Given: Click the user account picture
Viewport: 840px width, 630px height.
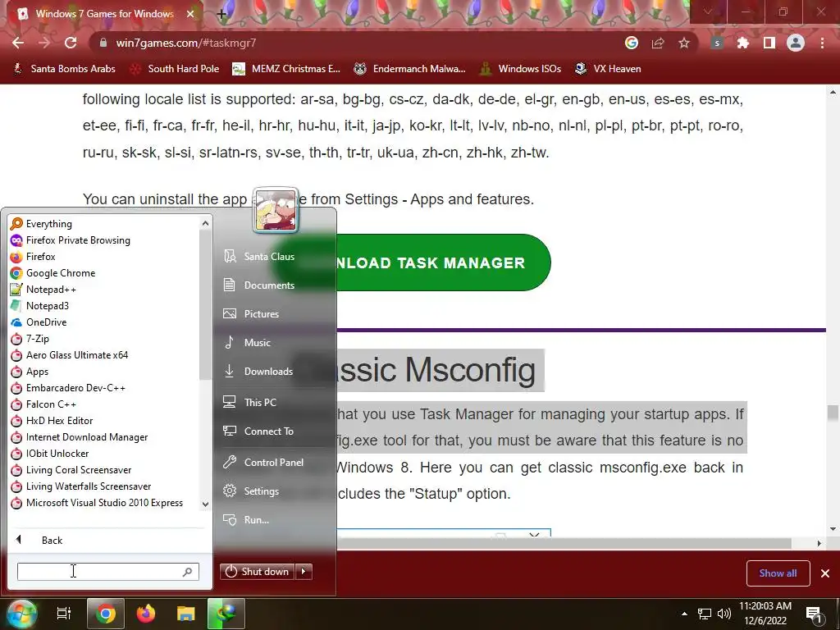Looking at the screenshot, I should pyautogui.click(x=276, y=210).
